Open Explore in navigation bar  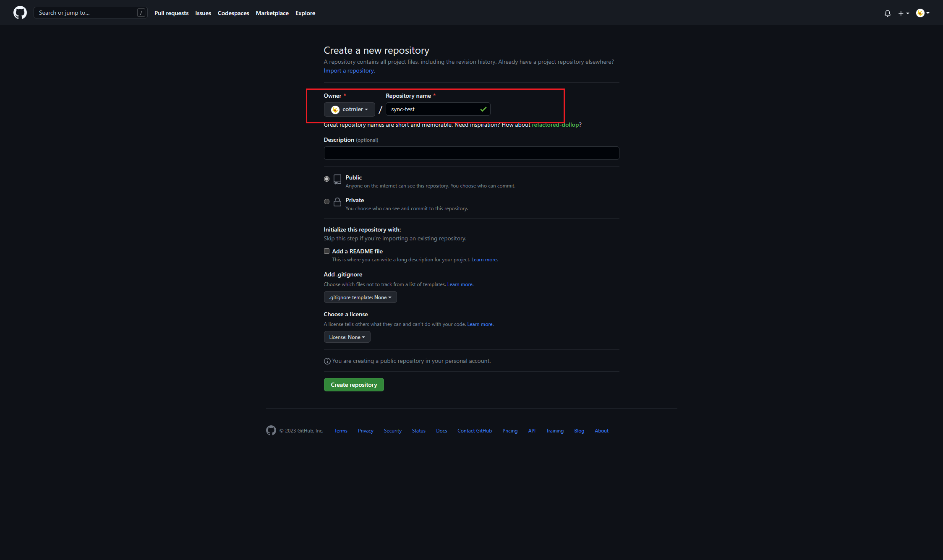[x=305, y=13]
